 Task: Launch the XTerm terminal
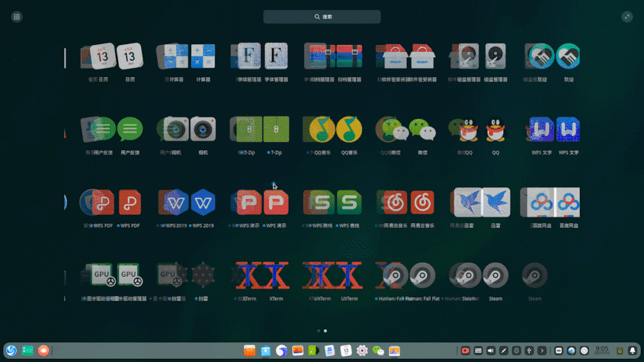click(x=276, y=276)
